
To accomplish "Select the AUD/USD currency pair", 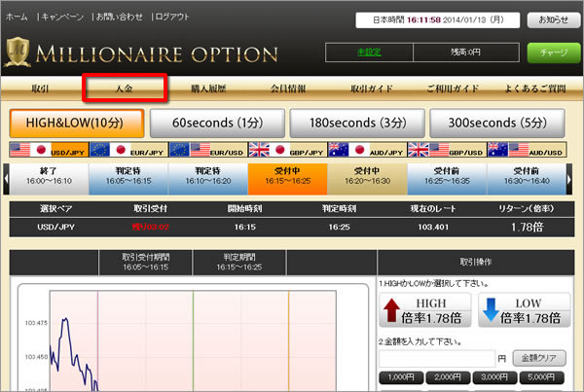I will 527,150.
